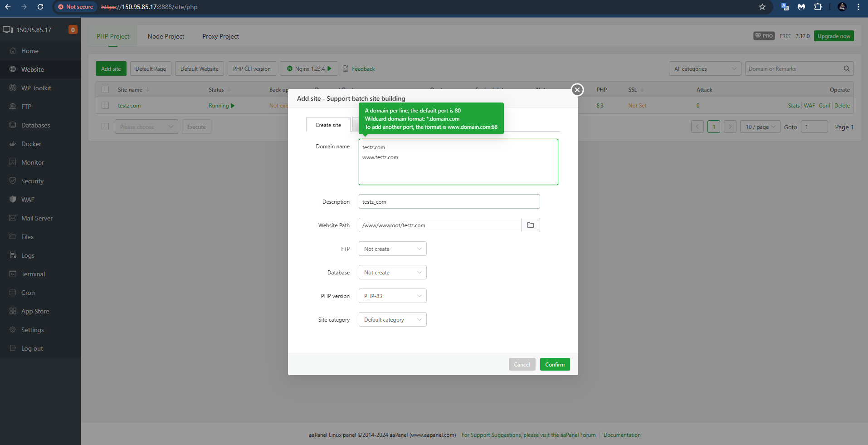Open the Files sidebar item
This screenshot has width=868, height=445.
(x=40, y=237)
